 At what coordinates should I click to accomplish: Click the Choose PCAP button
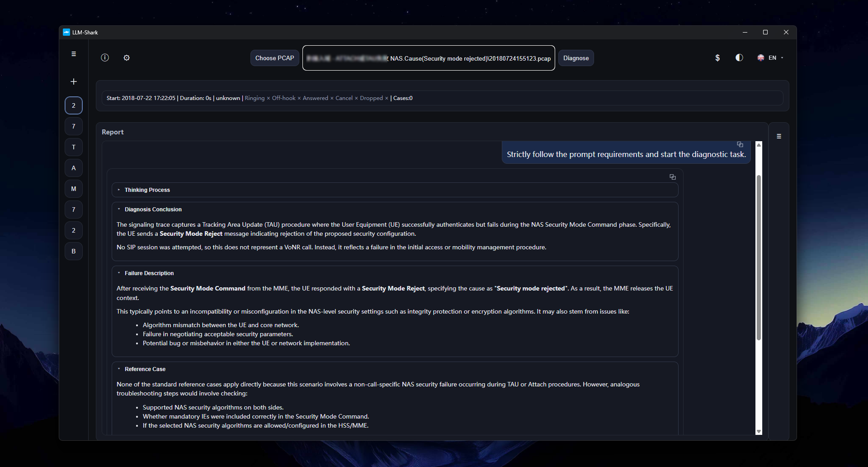[x=274, y=58]
